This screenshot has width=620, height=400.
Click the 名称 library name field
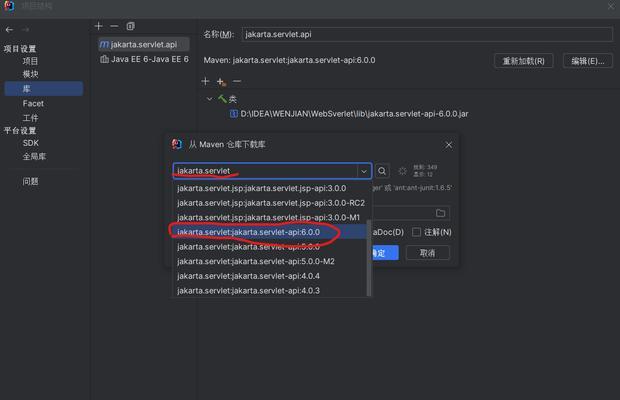[x=427, y=34]
